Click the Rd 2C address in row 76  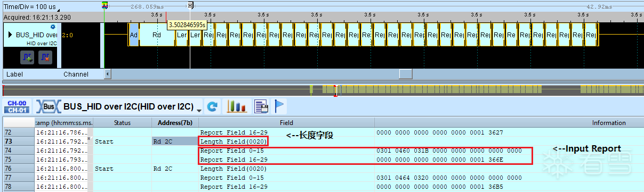pos(165,169)
